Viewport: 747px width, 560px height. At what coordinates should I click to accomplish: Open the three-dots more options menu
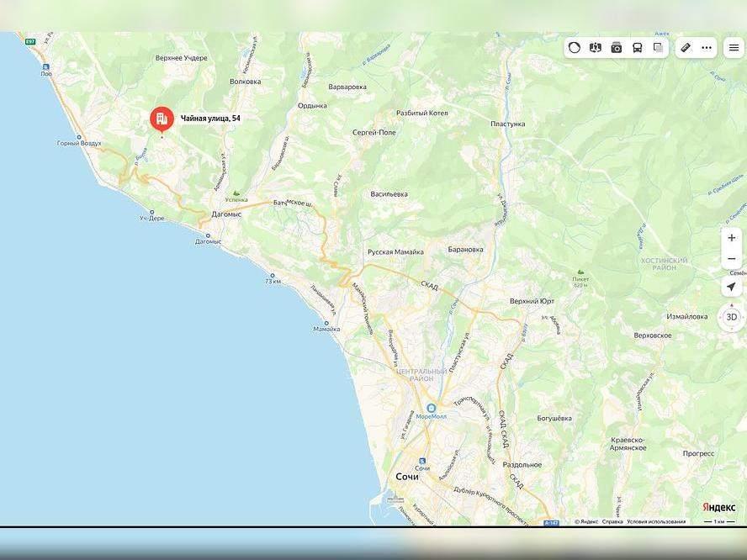[707, 48]
